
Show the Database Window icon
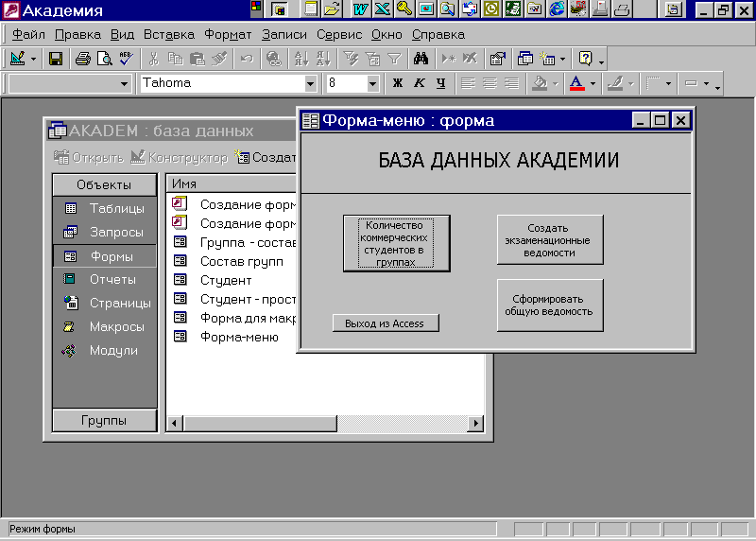(525, 59)
